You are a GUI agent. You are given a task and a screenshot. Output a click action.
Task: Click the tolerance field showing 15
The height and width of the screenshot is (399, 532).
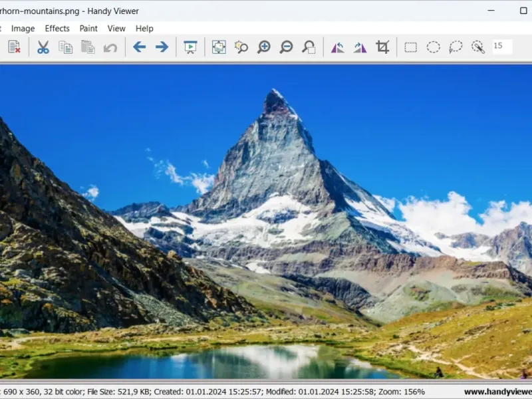pos(502,47)
